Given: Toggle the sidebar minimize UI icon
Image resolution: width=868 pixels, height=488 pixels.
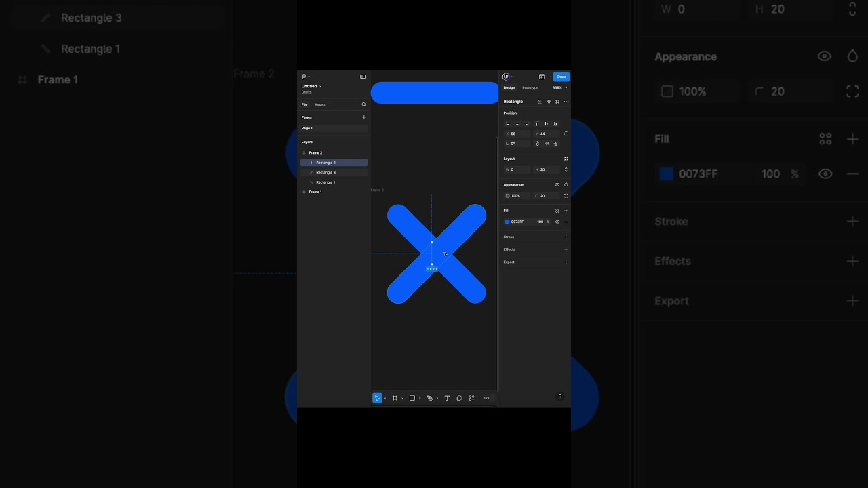Looking at the screenshot, I should point(363,77).
